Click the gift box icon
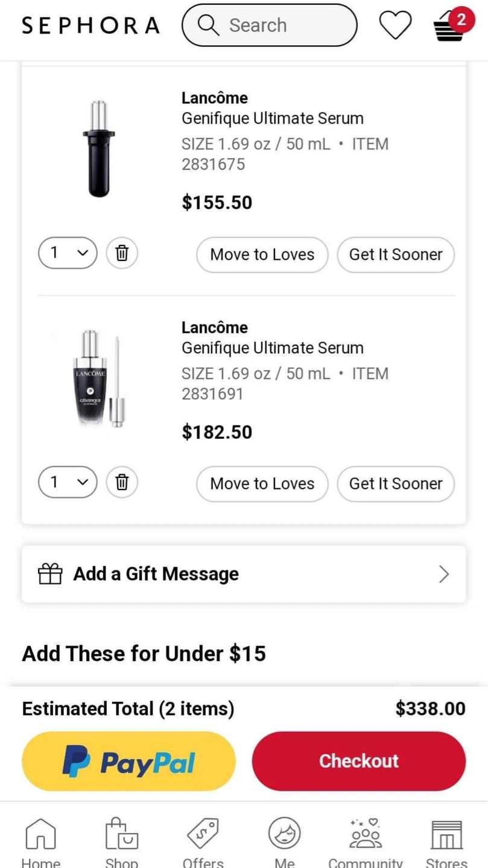This screenshot has width=488, height=868. click(50, 574)
